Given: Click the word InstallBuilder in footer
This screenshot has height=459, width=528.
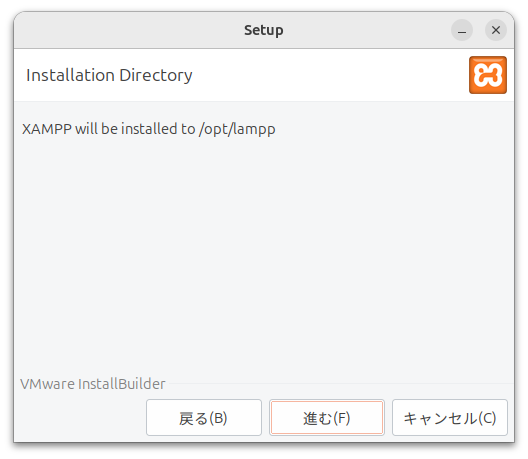Looking at the screenshot, I should [122, 384].
